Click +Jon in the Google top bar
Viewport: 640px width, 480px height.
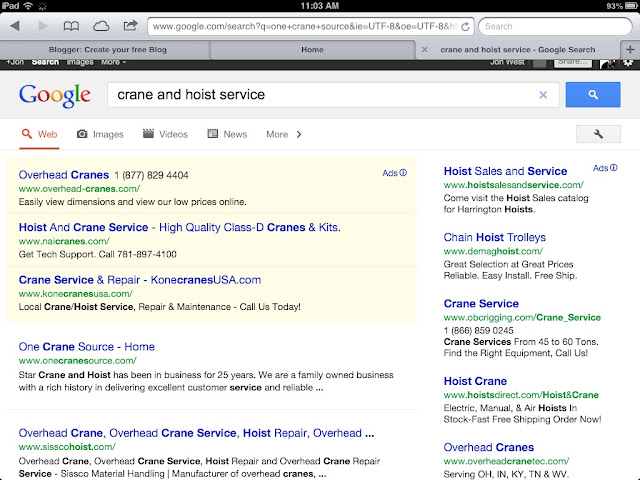pyautogui.click(x=15, y=62)
